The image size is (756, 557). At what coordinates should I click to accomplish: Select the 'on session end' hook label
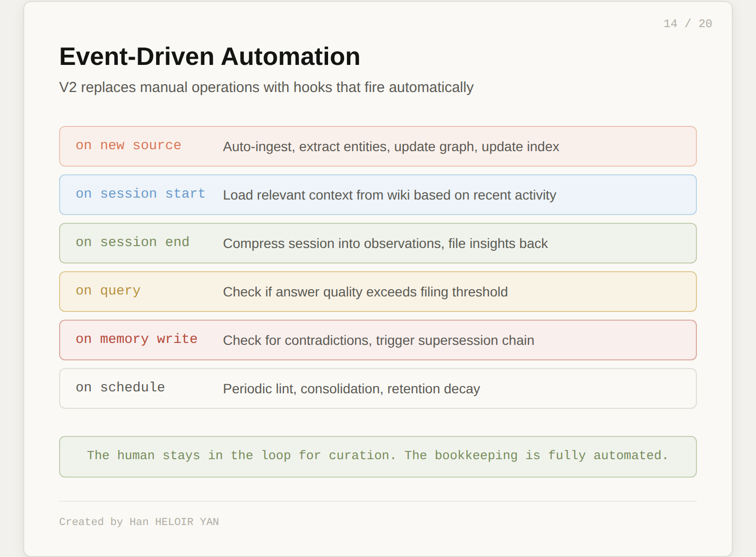pyautogui.click(x=132, y=242)
